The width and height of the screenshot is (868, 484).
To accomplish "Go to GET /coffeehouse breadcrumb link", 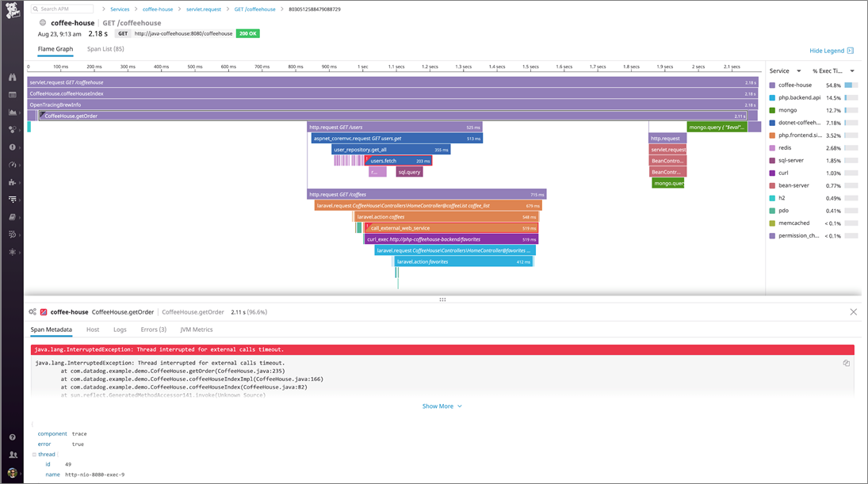I will [x=254, y=9].
